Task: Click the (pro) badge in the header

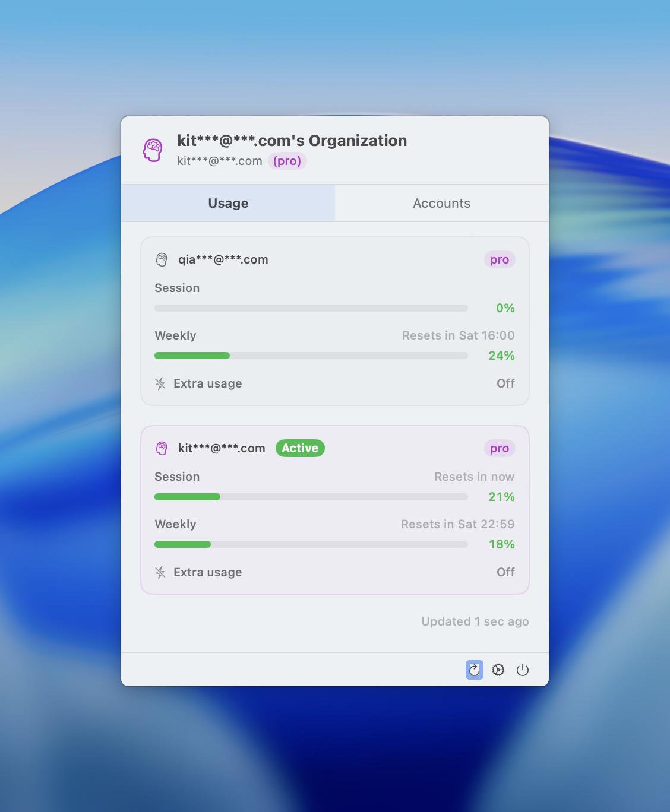Action: pyautogui.click(x=287, y=161)
